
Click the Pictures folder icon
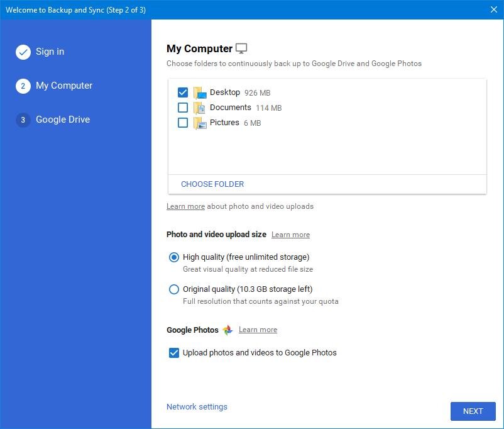(x=200, y=123)
